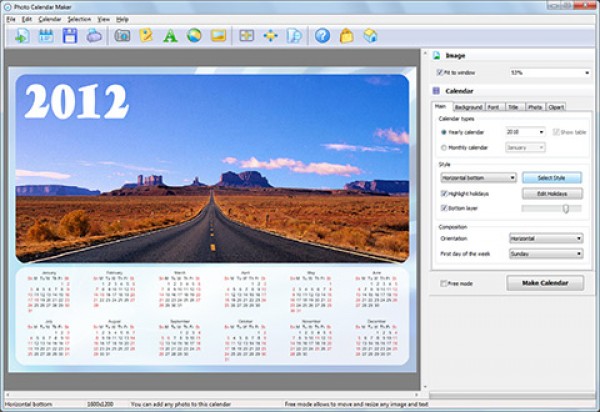Open help with the blue question mark icon

[x=323, y=36]
